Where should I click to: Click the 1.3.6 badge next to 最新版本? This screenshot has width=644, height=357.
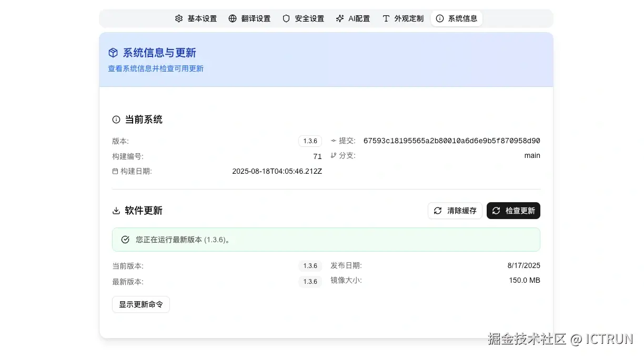[x=310, y=282]
